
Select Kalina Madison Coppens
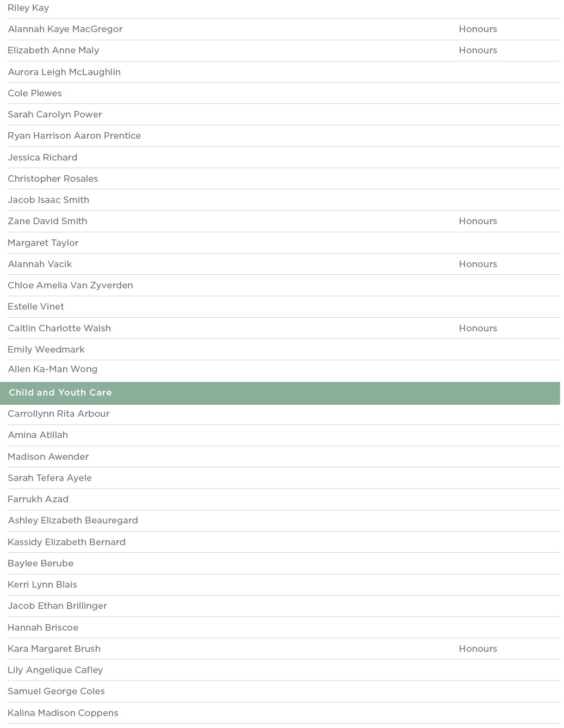coord(63,713)
